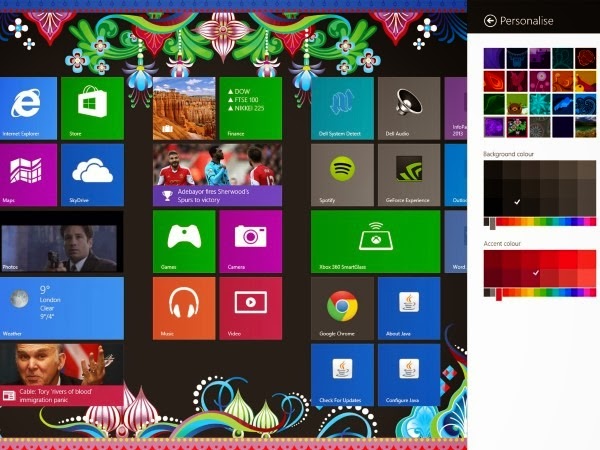Viewport: 600px width, 450px height.
Task: Open the Java Check For Updates tile
Action: pos(342,375)
